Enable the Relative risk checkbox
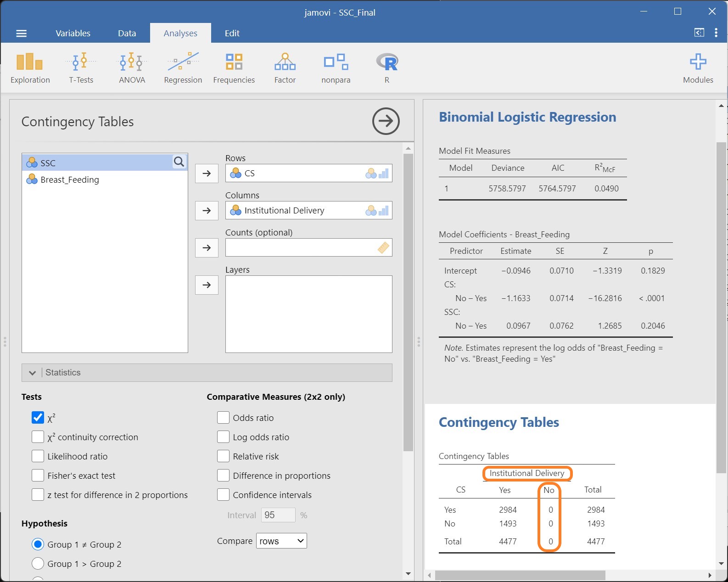728x582 pixels. (223, 456)
